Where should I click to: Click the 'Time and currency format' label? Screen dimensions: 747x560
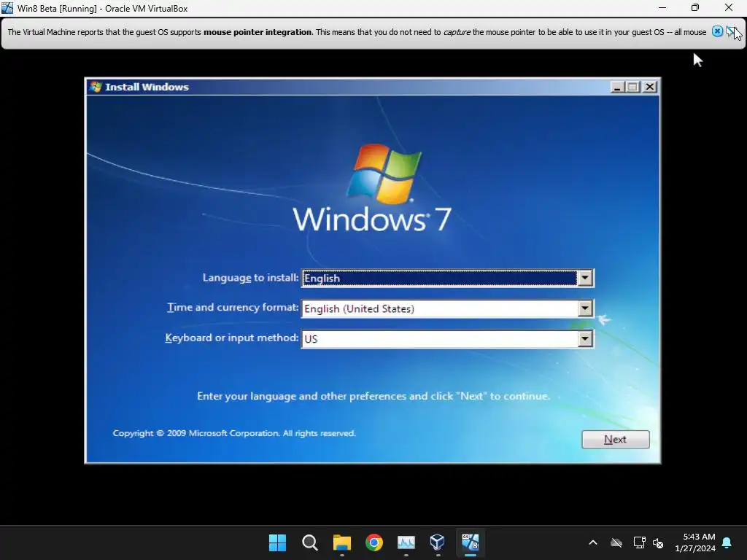tap(233, 308)
